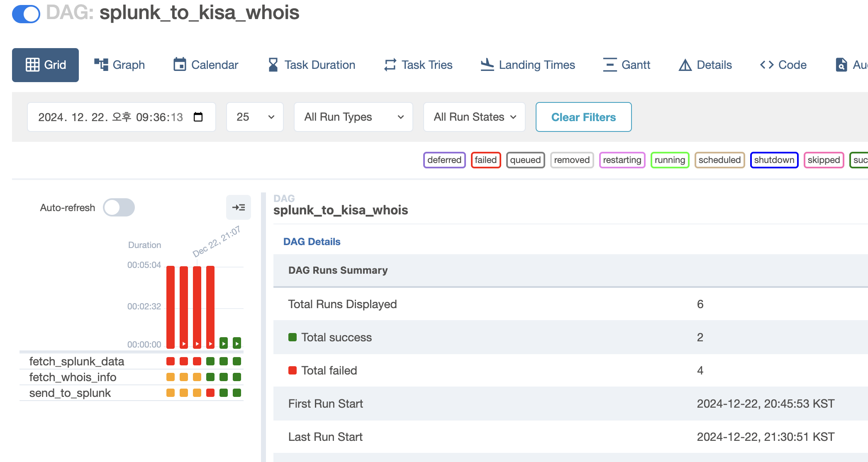Select the first failed red run bar
This screenshot has height=462, width=868.
[x=171, y=307]
